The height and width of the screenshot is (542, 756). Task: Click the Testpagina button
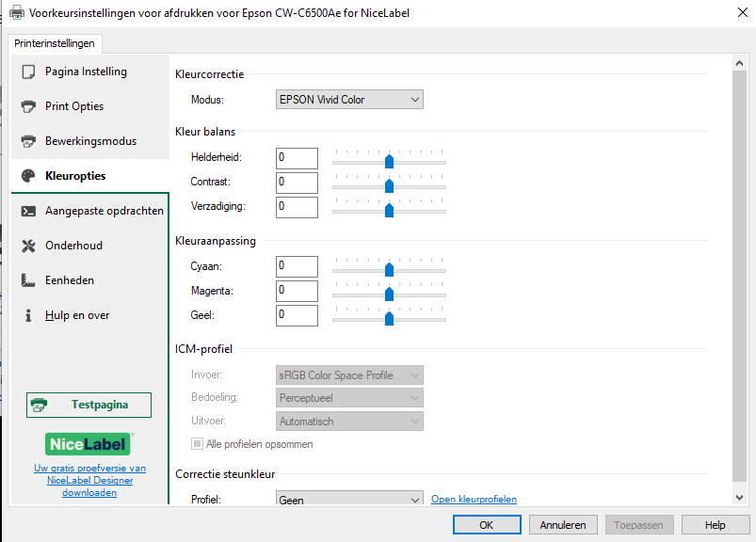point(88,405)
